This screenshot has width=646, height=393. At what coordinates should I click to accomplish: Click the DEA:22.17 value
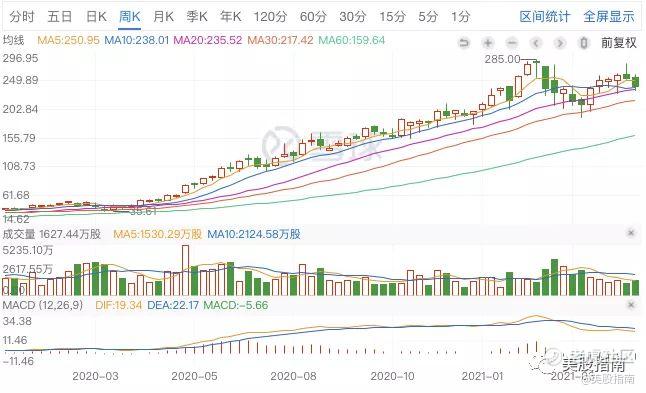pos(173,305)
